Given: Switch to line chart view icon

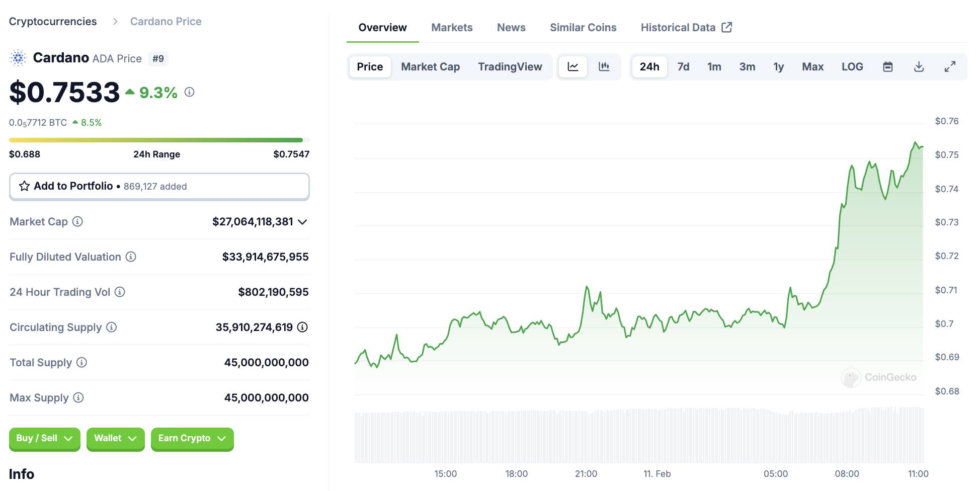Looking at the screenshot, I should [x=573, y=66].
